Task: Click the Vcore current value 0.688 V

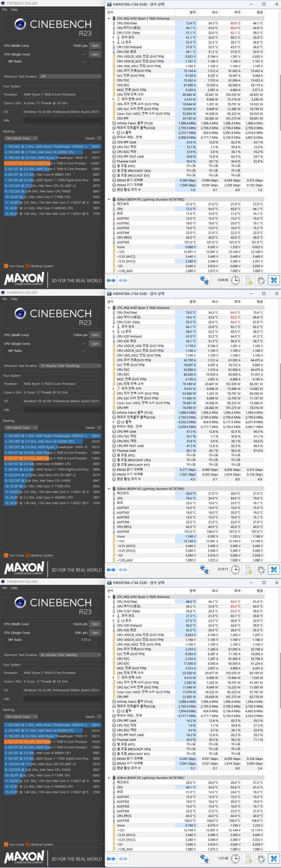Action: (190, 247)
